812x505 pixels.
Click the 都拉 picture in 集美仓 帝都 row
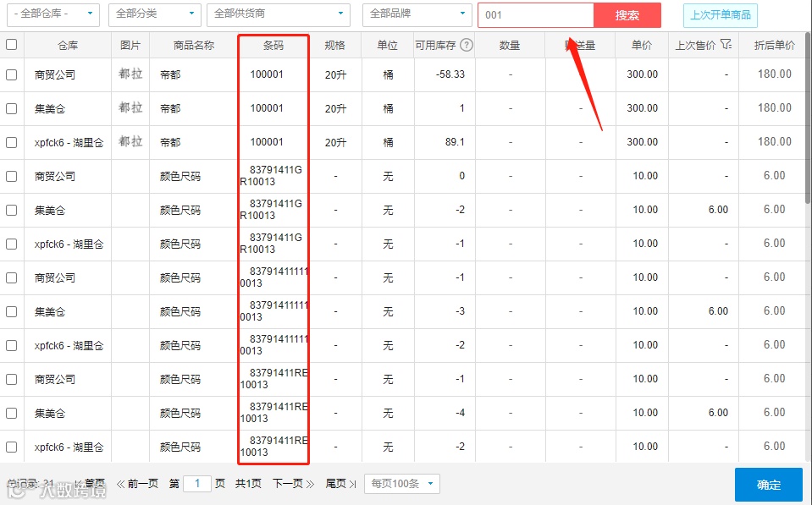click(130, 107)
